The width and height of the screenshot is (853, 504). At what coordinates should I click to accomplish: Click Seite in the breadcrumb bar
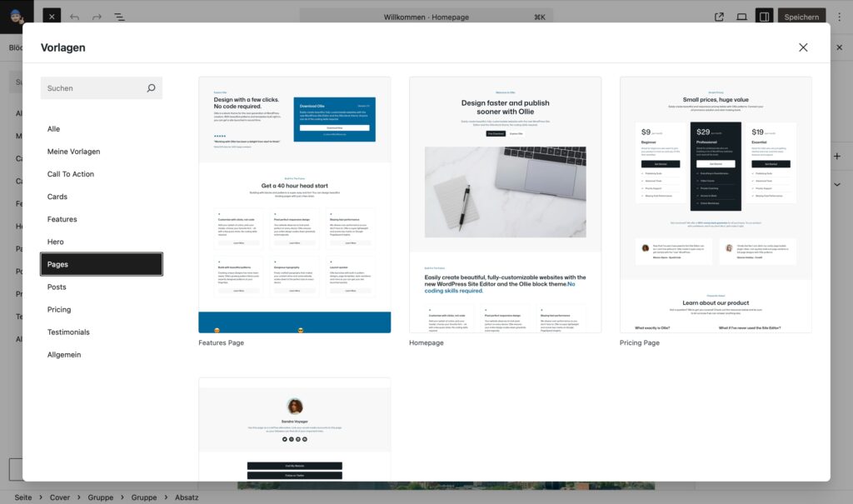[x=22, y=497]
